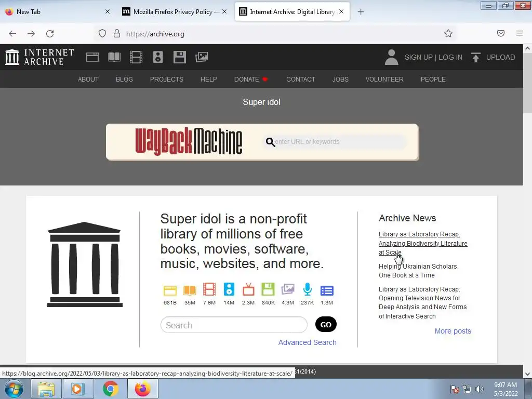Open the Video film icon in the header

point(136,57)
